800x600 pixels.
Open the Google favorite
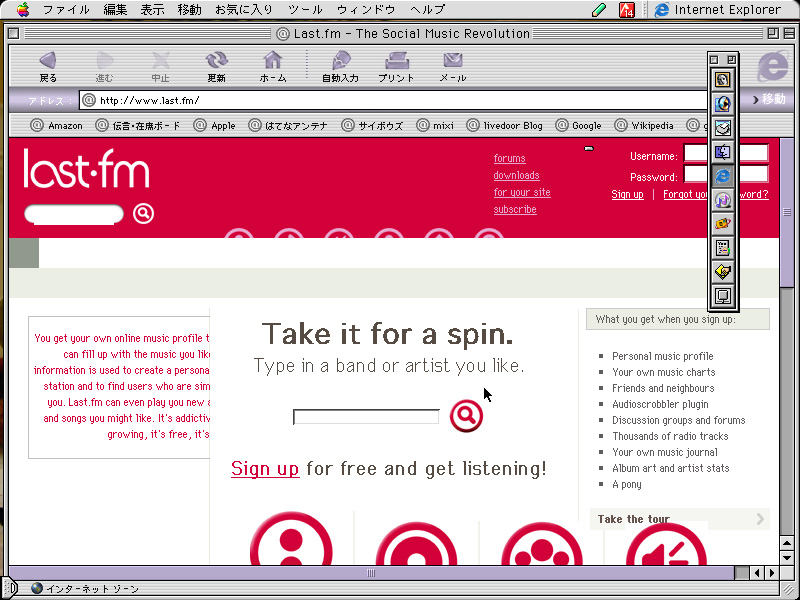pos(579,126)
